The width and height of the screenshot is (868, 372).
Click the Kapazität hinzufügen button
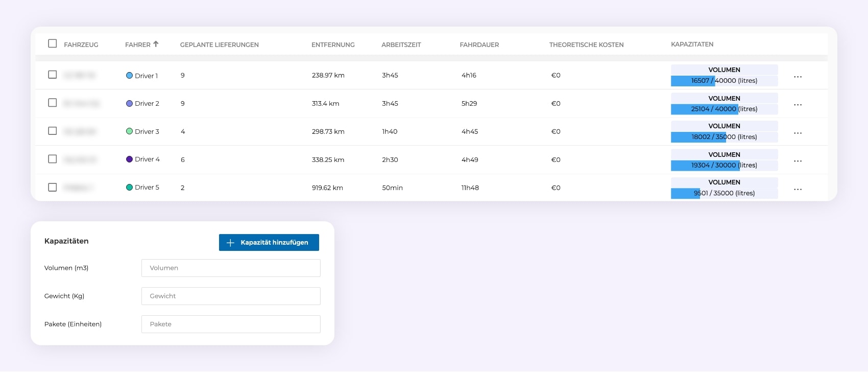pos(269,243)
